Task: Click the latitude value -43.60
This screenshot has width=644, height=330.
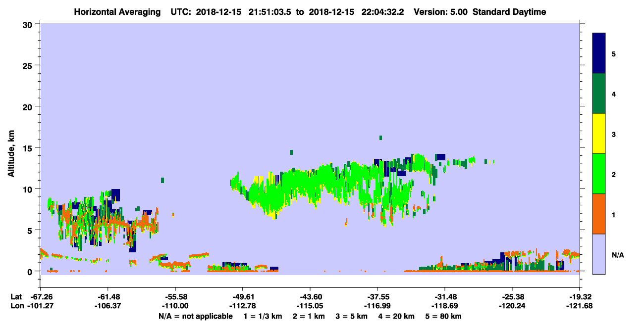Action: click(310, 297)
